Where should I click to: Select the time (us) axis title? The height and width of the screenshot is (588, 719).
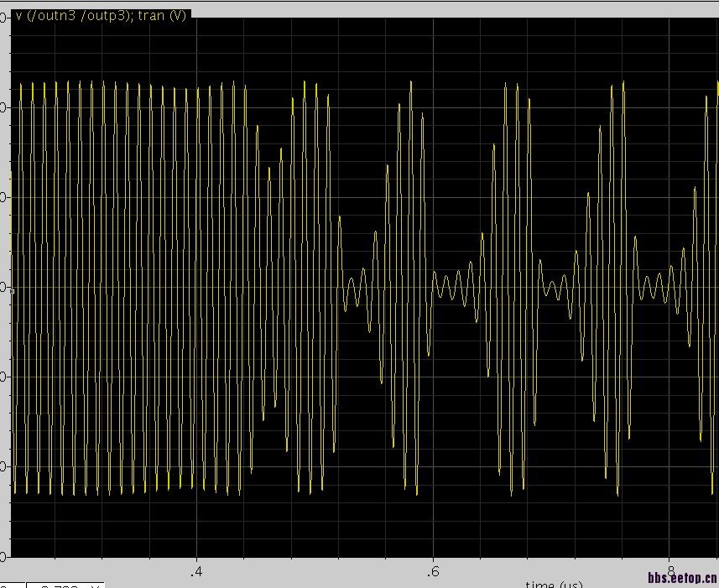pos(554,584)
